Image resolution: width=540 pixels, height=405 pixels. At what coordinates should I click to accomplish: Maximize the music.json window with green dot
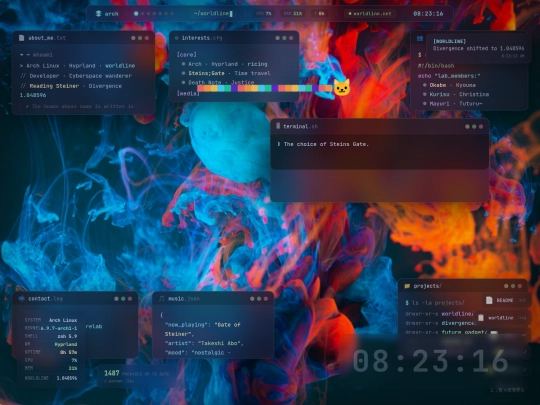[259, 299]
